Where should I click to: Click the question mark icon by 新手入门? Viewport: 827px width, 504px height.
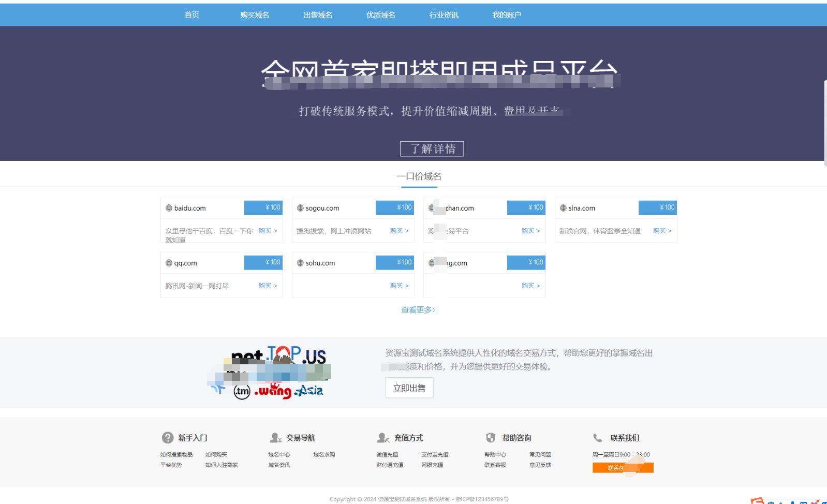coord(168,438)
